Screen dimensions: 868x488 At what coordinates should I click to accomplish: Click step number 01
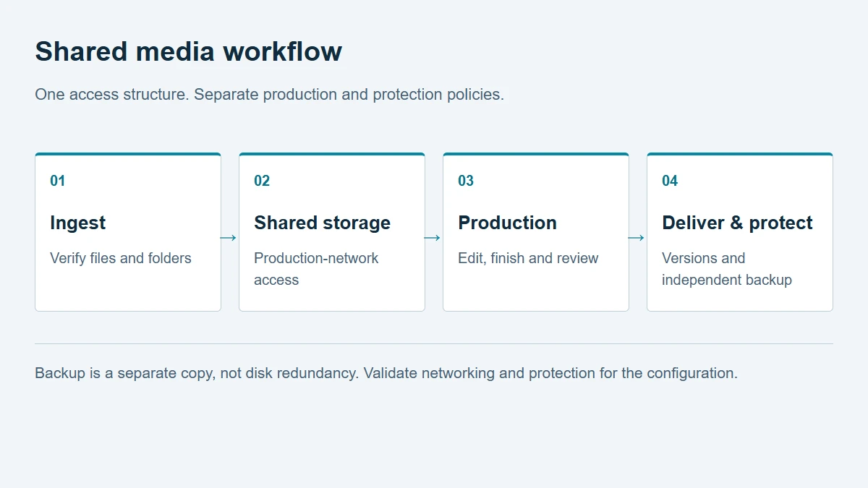tap(58, 181)
